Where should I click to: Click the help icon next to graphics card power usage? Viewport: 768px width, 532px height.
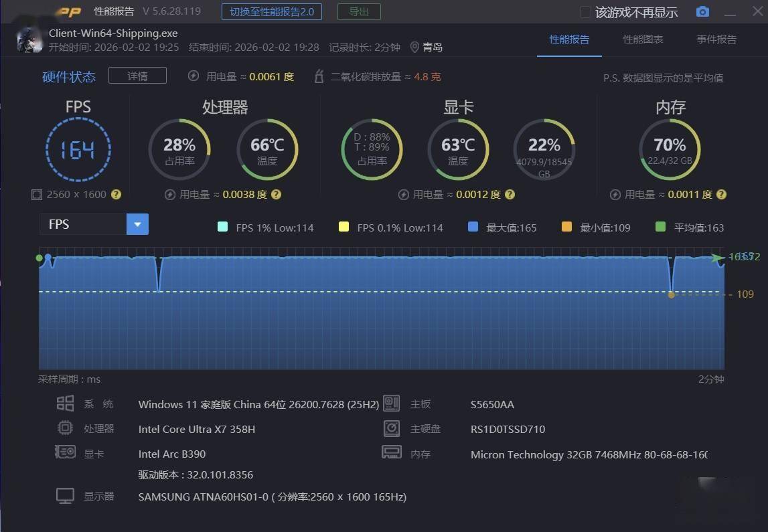510,195
